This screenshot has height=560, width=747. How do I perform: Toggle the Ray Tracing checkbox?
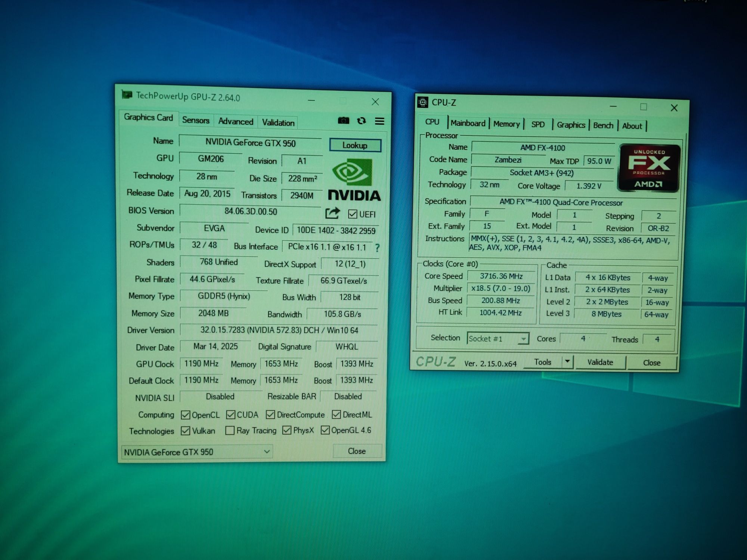point(230,430)
